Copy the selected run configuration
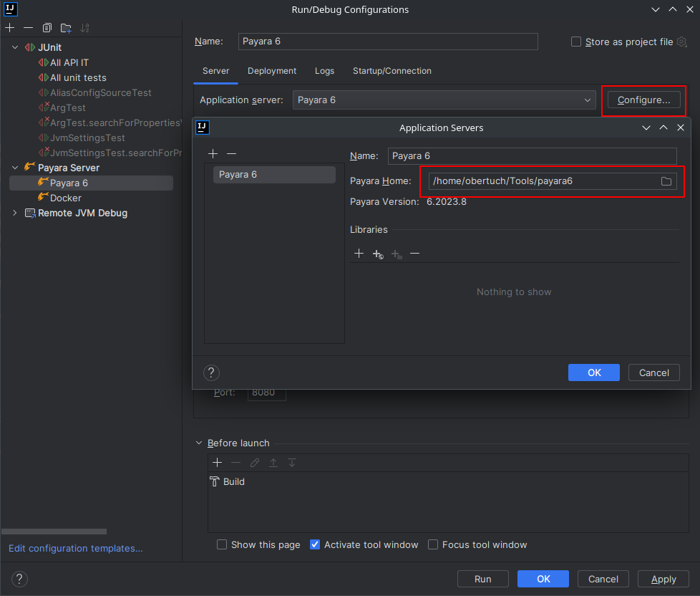700x596 pixels. point(47,27)
